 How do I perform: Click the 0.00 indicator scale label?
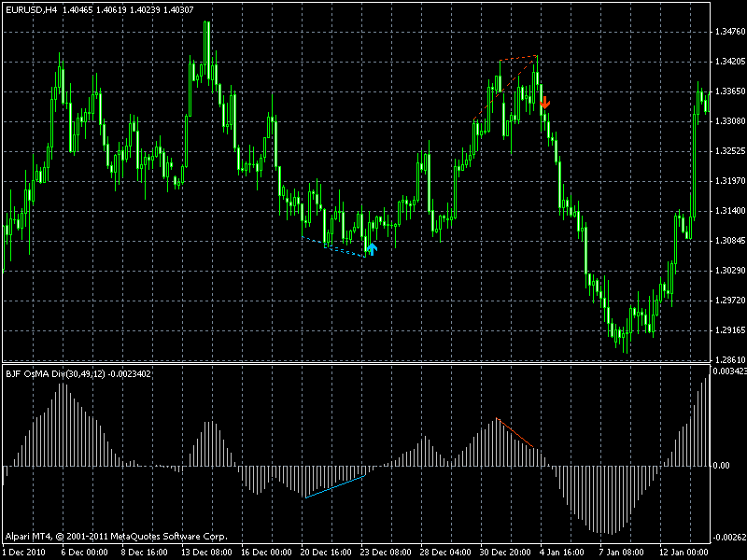coord(721,465)
